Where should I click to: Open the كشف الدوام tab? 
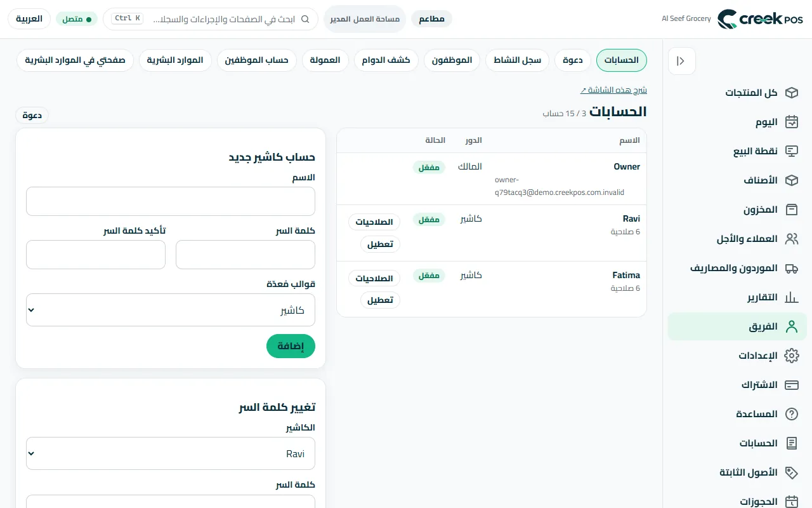[386, 60]
